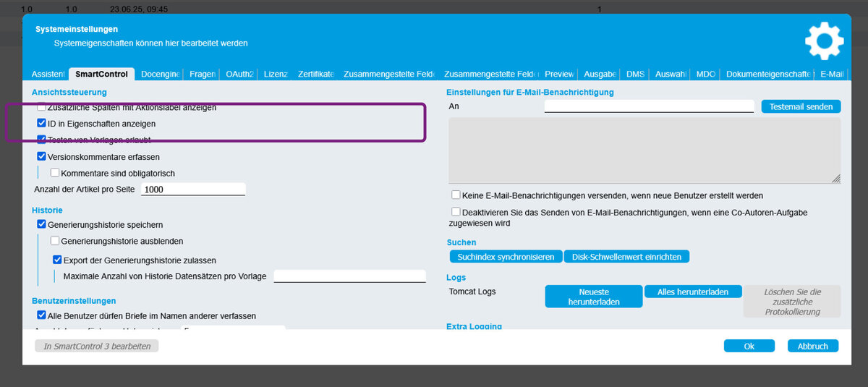Toggle 'ID in Eigenschaften anzeigen' checkbox
This screenshot has width=868, height=387.
(41, 124)
